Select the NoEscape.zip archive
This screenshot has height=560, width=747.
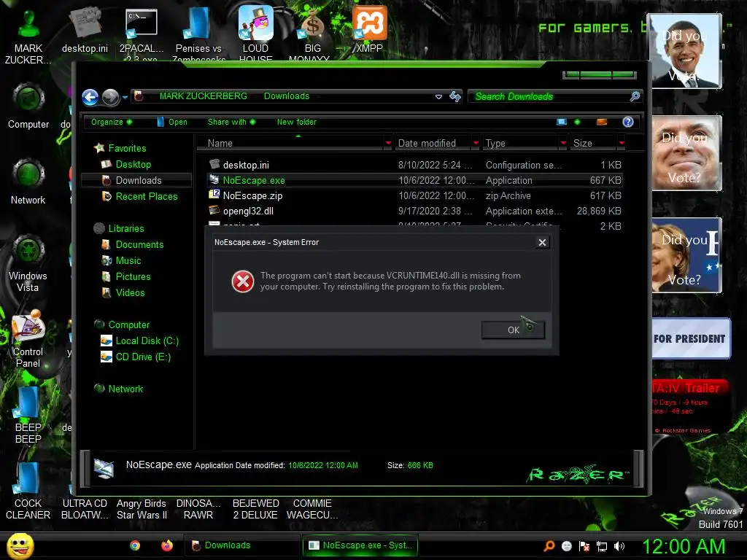[414, 195]
